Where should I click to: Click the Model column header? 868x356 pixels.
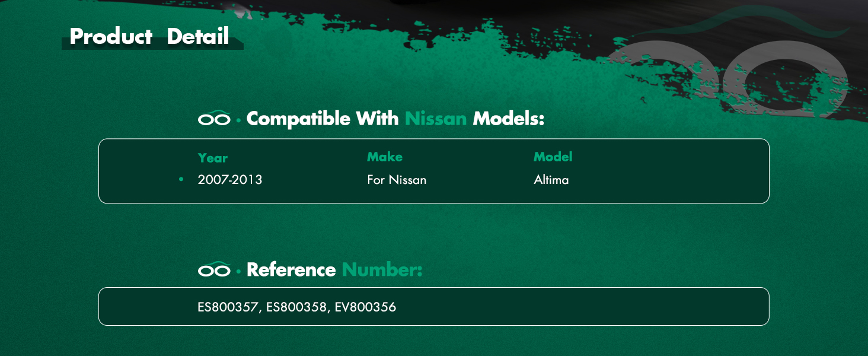(x=553, y=157)
